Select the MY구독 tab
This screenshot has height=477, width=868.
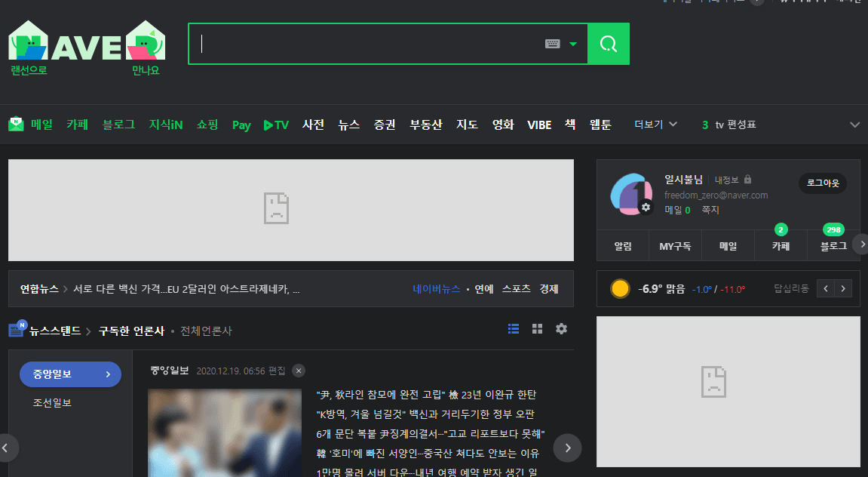[x=676, y=246]
